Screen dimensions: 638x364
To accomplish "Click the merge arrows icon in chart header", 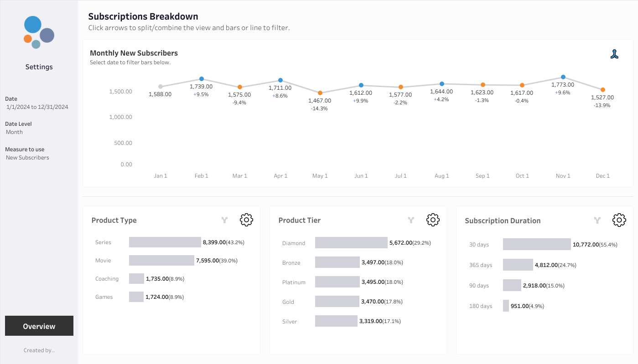I will click(x=614, y=54).
